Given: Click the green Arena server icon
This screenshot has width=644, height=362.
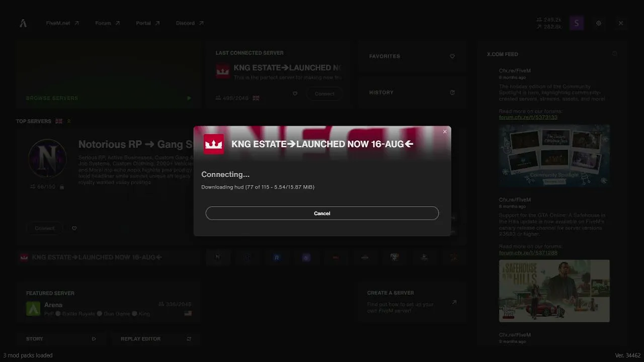Looking at the screenshot, I should click(x=33, y=309).
